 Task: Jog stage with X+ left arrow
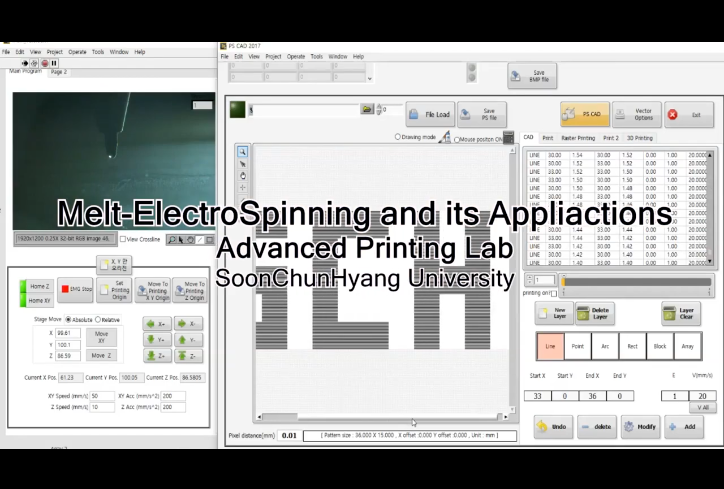coord(157,324)
